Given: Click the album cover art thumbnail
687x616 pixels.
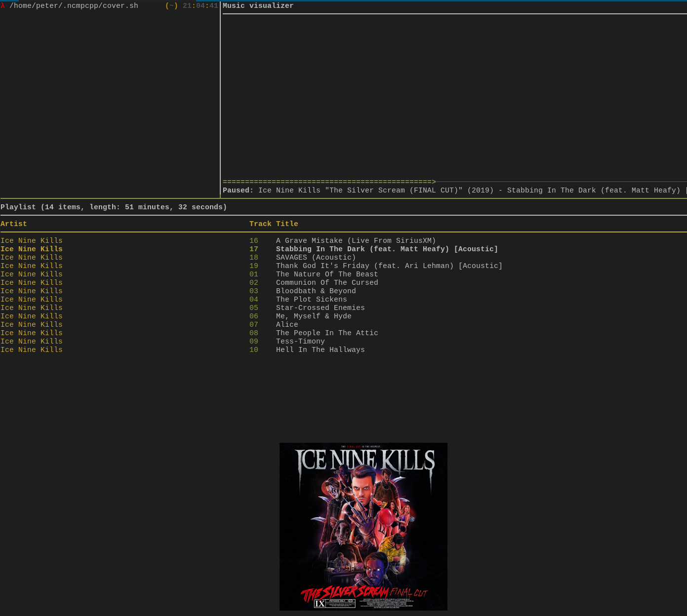Looking at the screenshot, I should [x=363, y=526].
